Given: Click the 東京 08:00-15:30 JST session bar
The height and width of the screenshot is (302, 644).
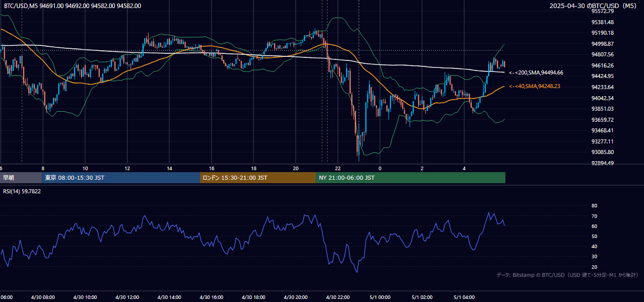Looking at the screenshot, I should coord(121,178).
